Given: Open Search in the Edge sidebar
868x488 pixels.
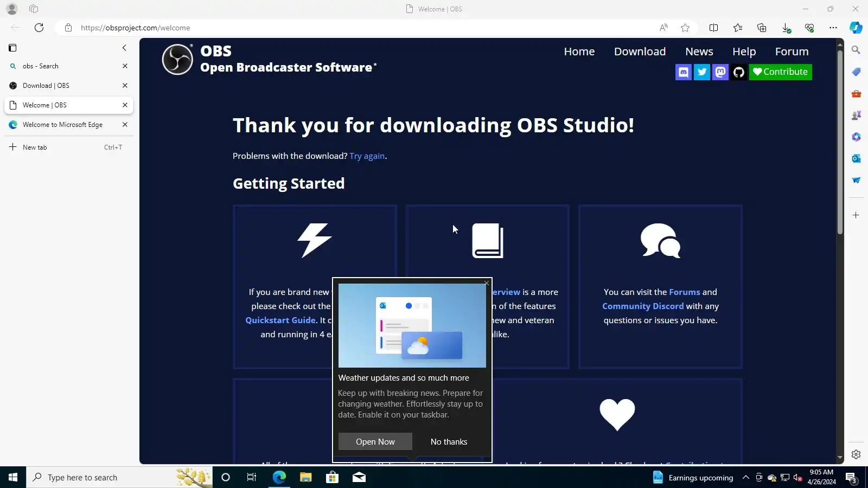Looking at the screenshot, I should point(856,50).
